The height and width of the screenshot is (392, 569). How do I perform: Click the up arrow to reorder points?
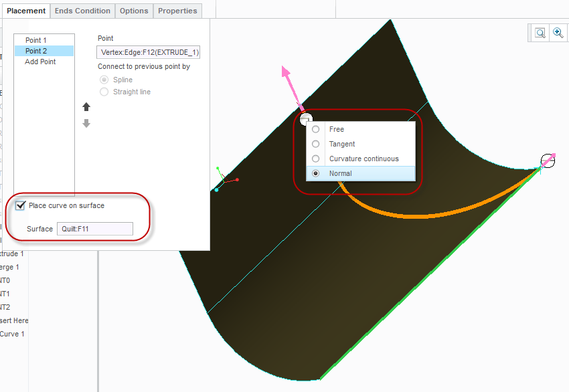pyautogui.click(x=86, y=106)
